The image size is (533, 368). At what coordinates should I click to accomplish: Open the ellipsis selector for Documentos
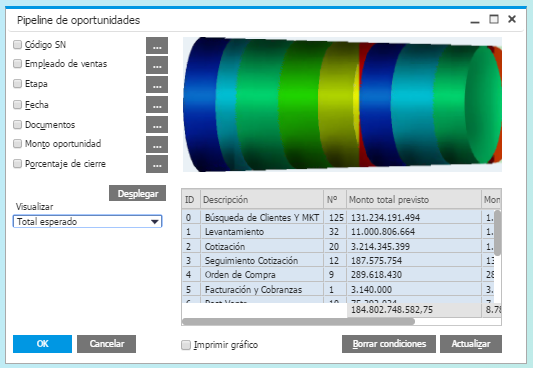click(157, 124)
